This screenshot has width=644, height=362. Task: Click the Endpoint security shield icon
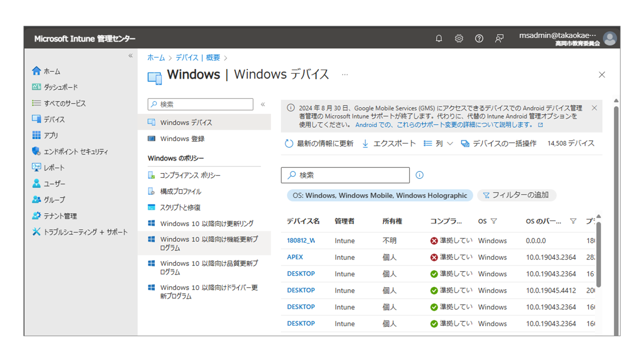36,151
